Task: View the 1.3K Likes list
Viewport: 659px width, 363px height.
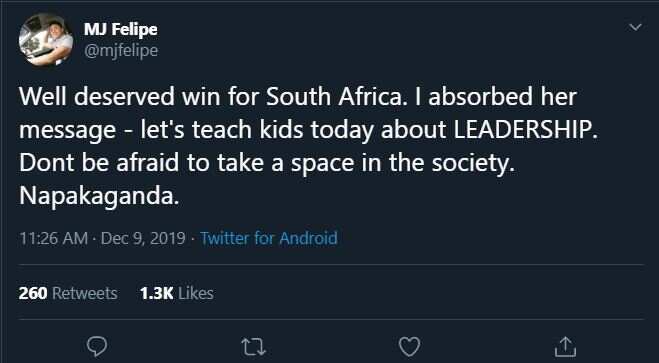Action: pyautogui.click(x=177, y=293)
